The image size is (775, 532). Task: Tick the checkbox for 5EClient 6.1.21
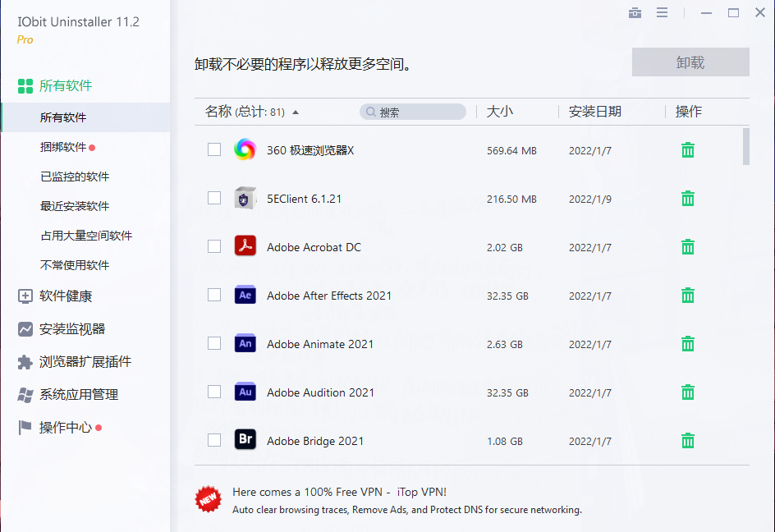tap(214, 199)
